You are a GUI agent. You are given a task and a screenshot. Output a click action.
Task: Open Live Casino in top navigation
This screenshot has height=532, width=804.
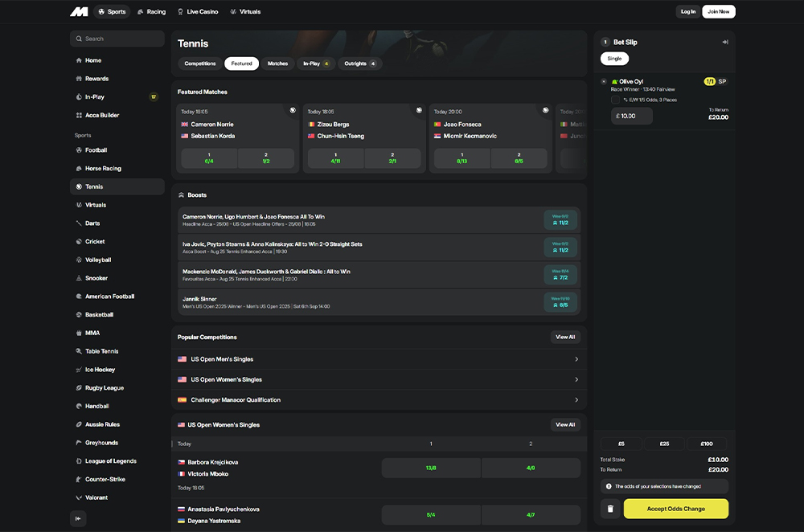pyautogui.click(x=198, y=12)
